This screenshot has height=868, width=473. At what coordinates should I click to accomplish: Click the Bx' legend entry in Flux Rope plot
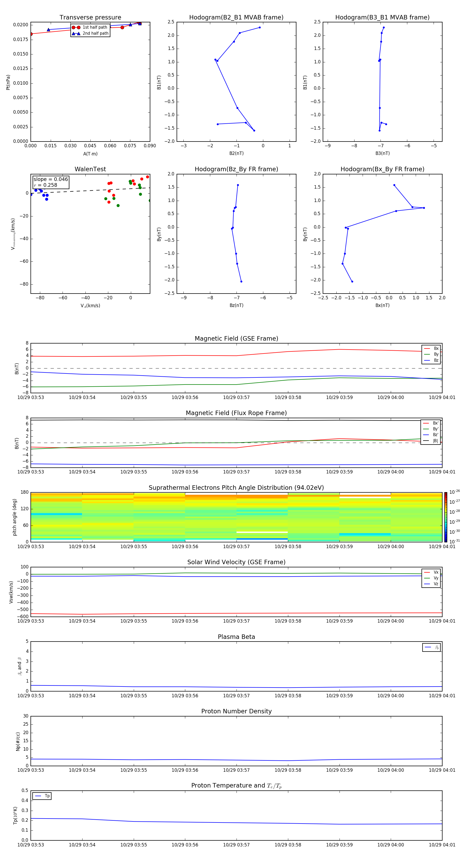coord(431,423)
